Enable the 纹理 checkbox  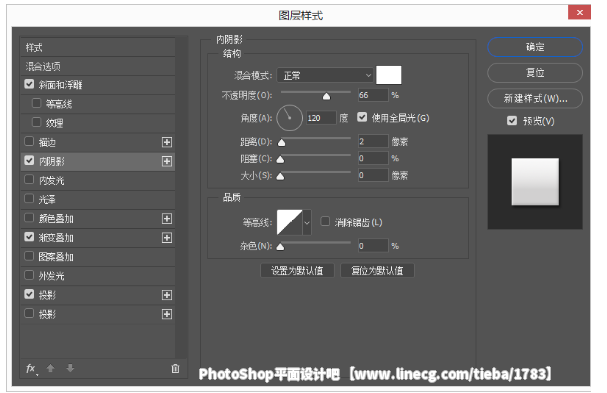tap(36, 122)
